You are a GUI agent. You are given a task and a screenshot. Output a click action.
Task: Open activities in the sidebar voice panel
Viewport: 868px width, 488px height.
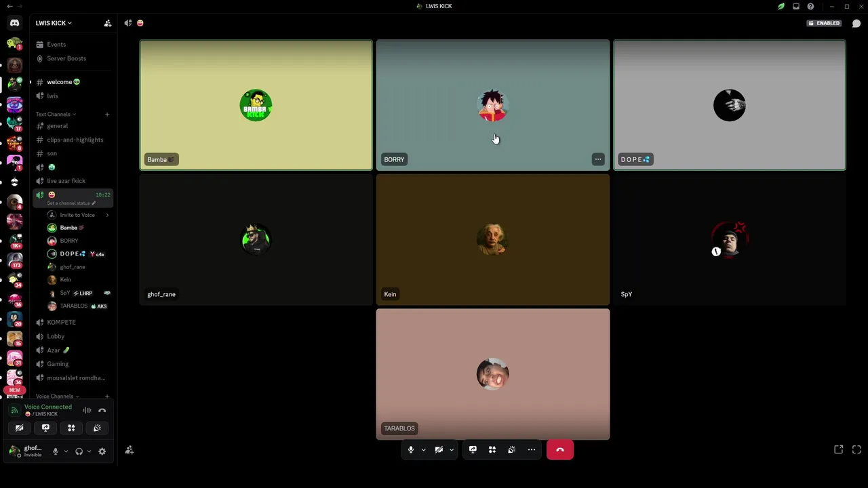coord(71,428)
